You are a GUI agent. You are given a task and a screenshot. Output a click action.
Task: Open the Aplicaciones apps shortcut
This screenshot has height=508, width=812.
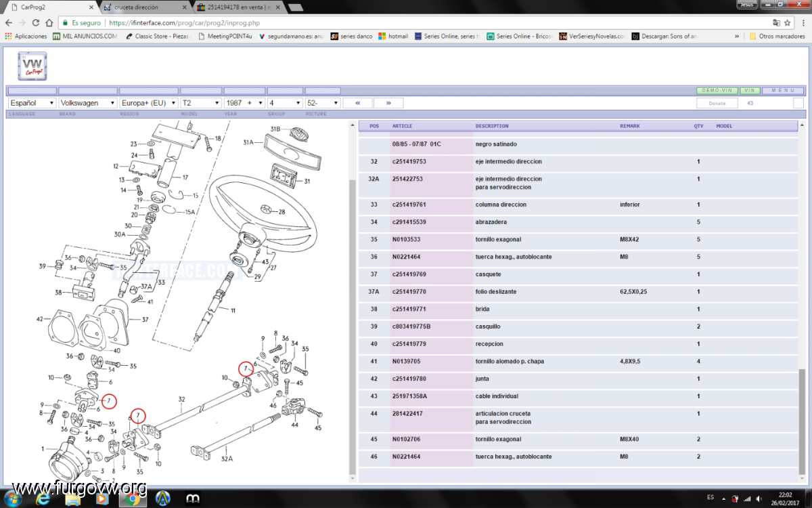pyautogui.click(x=26, y=36)
